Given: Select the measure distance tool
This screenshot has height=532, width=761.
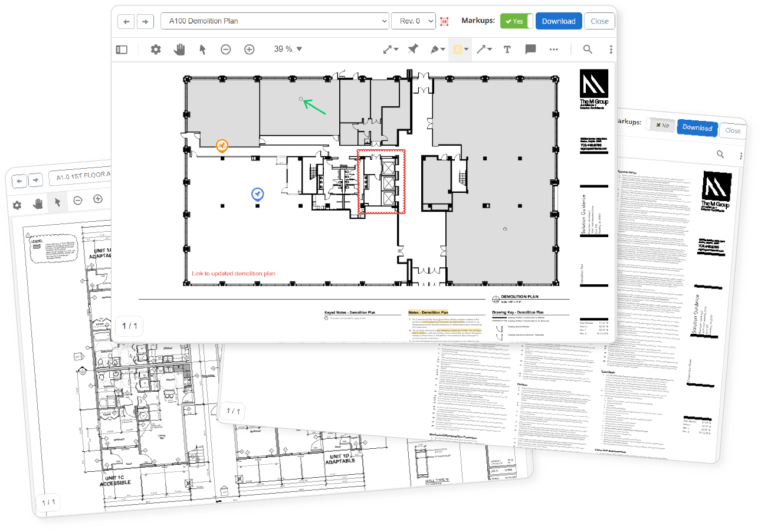Looking at the screenshot, I should pyautogui.click(x=388, y=50).
